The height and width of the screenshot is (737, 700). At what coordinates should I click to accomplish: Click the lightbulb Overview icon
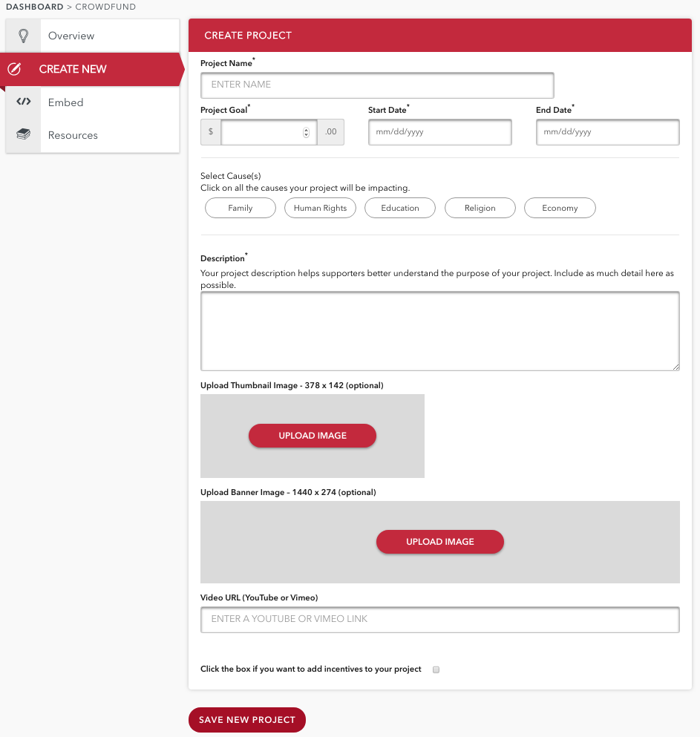coord(23,36)
